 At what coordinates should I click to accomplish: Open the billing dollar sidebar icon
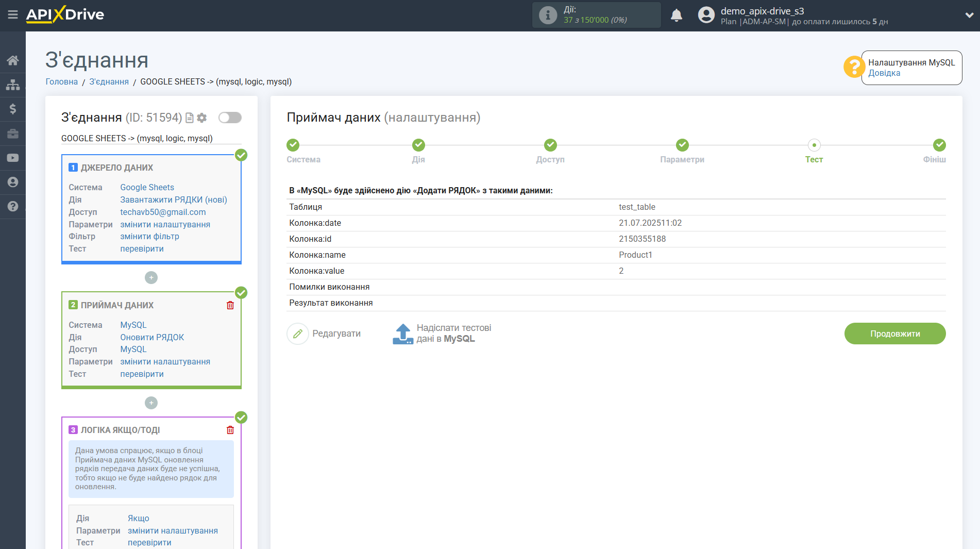coord(13,109)
